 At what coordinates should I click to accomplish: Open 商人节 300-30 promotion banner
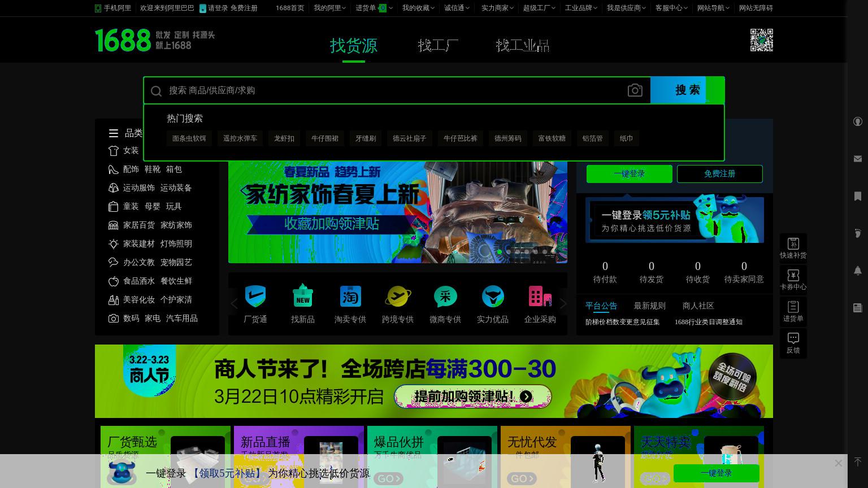[x=434, y=381]
